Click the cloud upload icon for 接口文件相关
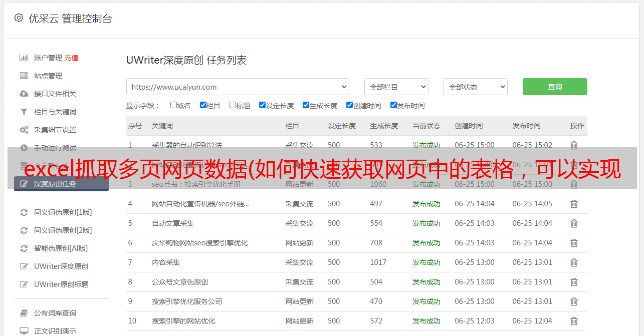This screenshot has height=336, width=644. click(x=24, y=94)
